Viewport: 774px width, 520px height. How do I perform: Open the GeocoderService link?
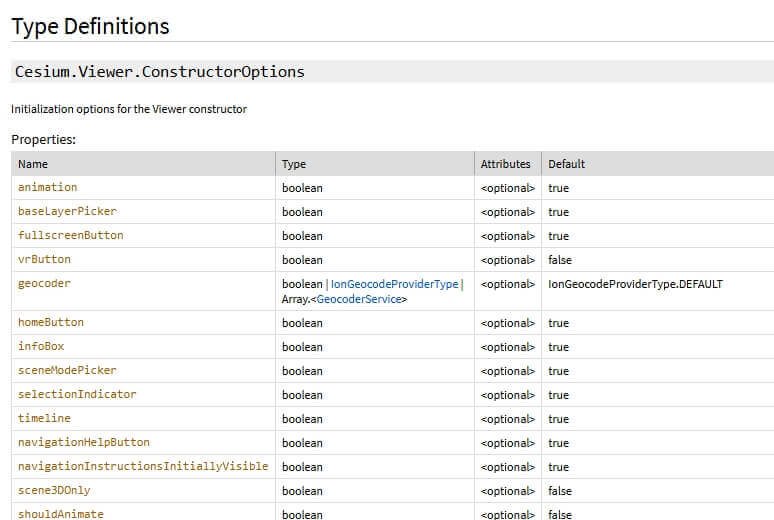point(359,299)
